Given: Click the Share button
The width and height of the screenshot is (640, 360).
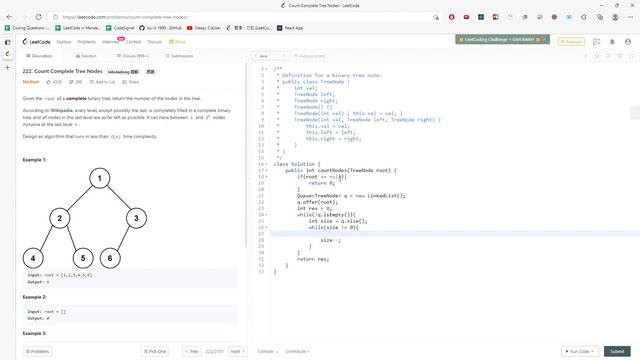Looking at the screenshot, I should [131, 82].
